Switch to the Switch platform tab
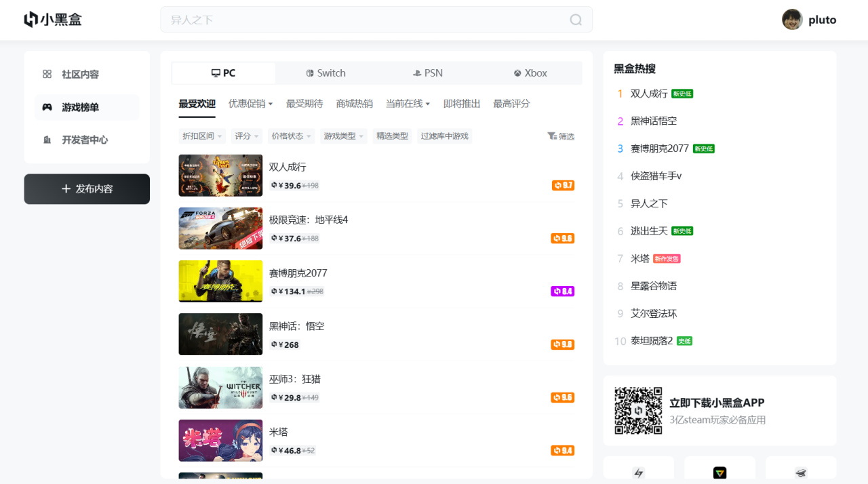Viewport: 868px width, 484px height. (326, 73)
